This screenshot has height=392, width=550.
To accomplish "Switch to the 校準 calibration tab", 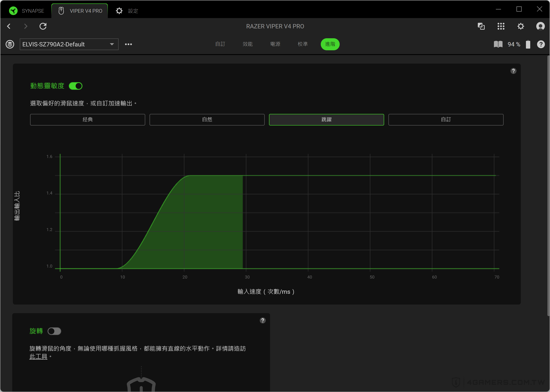I will coord(302,44).
